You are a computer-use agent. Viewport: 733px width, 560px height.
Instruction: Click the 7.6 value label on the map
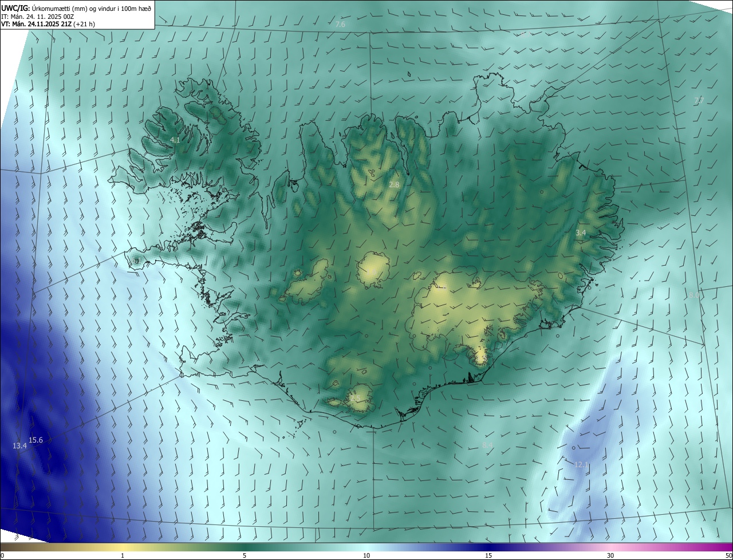pyautogui.click(x=340, y=25)
